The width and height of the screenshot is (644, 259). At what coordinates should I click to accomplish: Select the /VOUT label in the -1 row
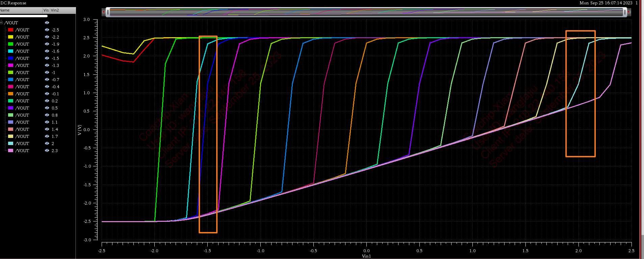pyautogui.click(x=22, y=72)
